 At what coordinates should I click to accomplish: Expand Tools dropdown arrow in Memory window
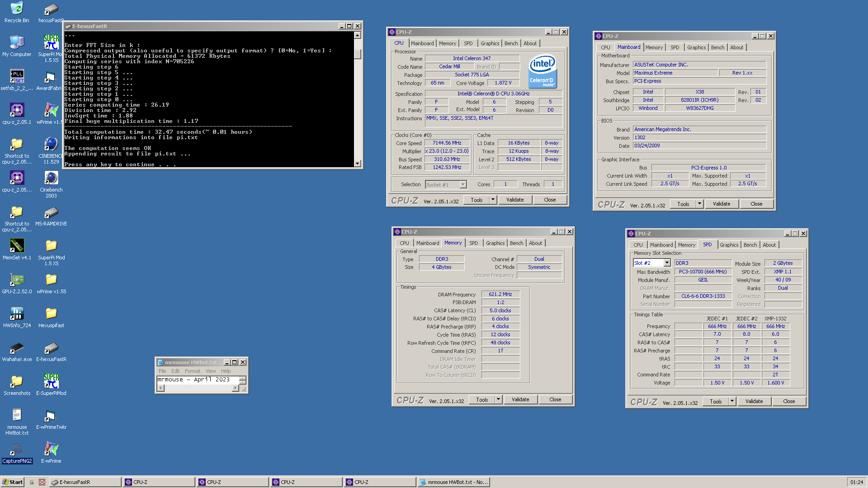point(498,399)
